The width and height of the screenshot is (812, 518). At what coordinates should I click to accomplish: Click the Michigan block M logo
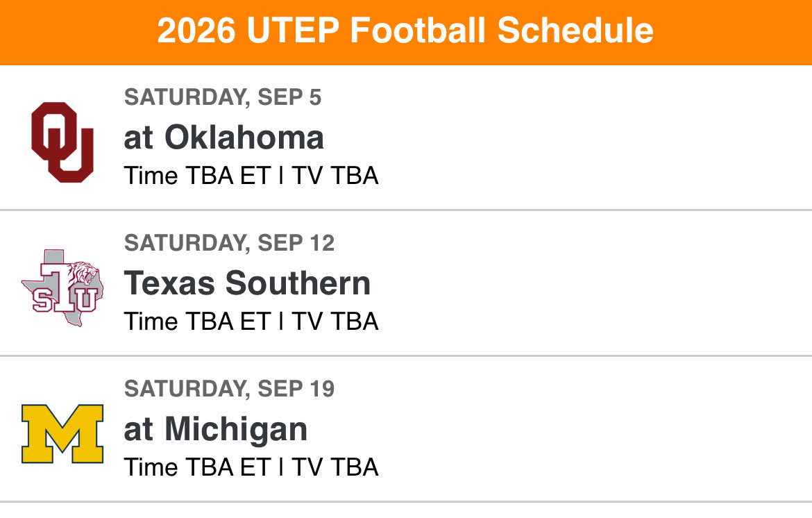[62, 434]
